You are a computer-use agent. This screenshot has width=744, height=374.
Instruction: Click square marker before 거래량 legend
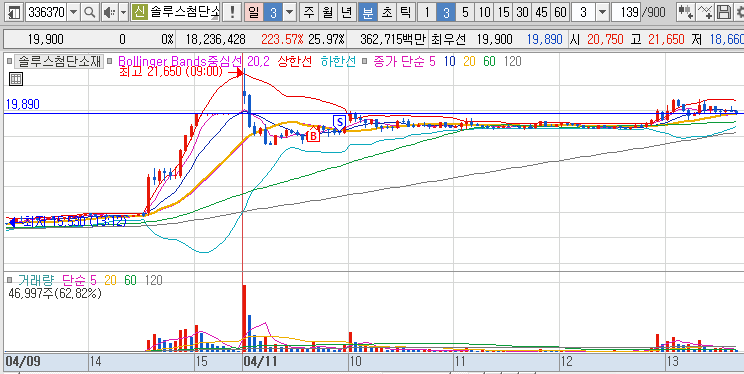click(9, 280)
